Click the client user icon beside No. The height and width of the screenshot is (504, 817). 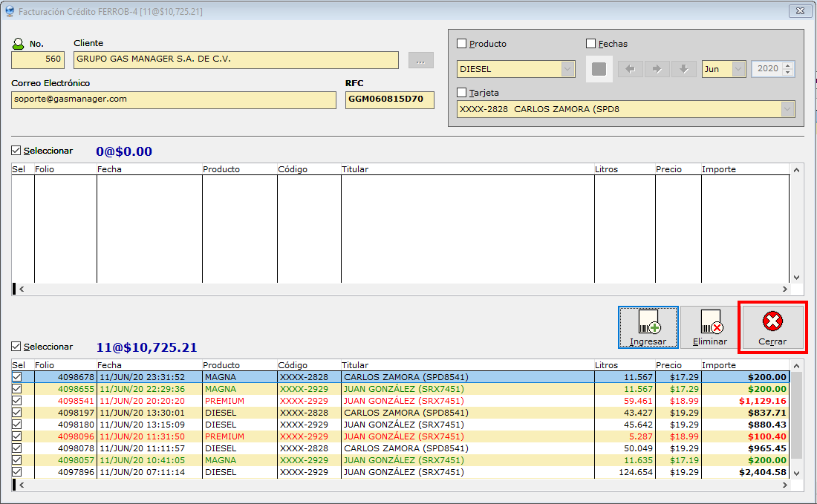click(x=19, y=44)
